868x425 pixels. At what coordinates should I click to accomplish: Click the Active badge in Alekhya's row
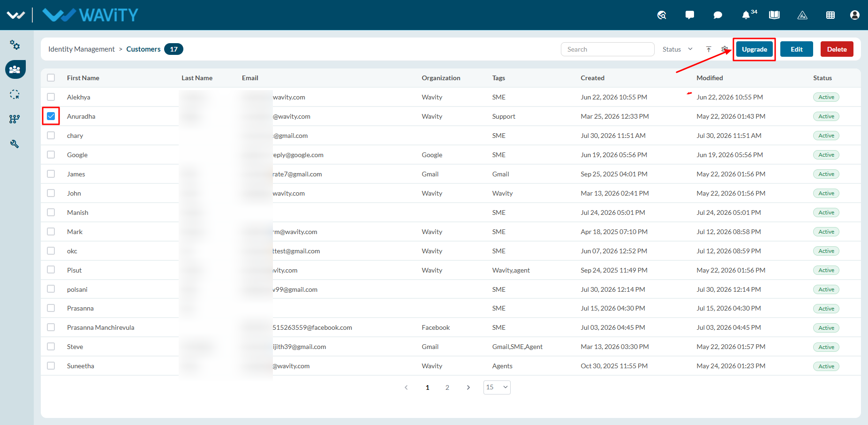click(x=826, y=97)
